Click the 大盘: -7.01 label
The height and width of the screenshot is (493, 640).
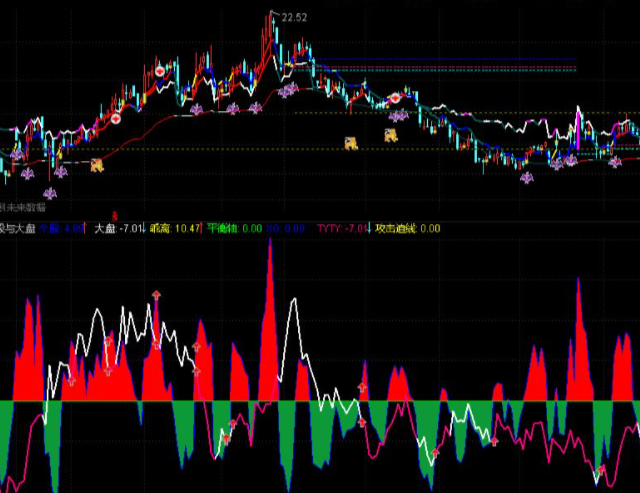click(x=120, y=228)
